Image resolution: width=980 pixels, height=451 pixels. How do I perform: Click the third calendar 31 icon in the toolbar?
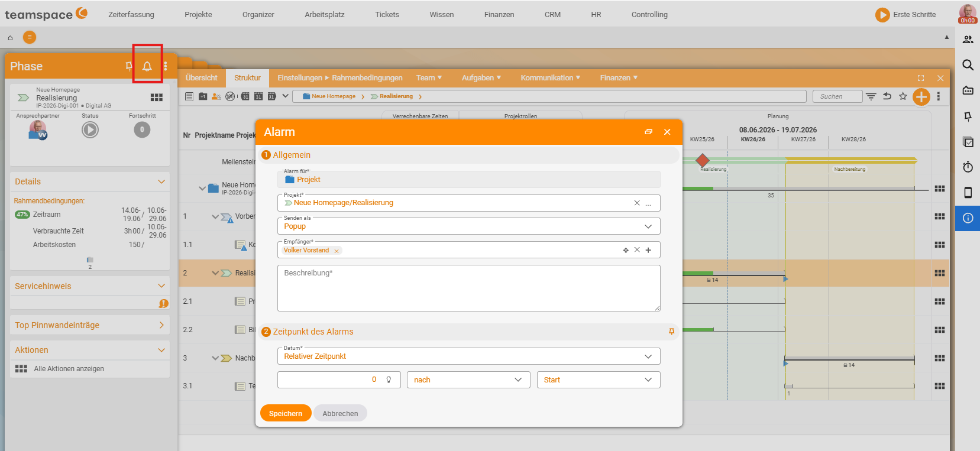(x=272, y=96)
